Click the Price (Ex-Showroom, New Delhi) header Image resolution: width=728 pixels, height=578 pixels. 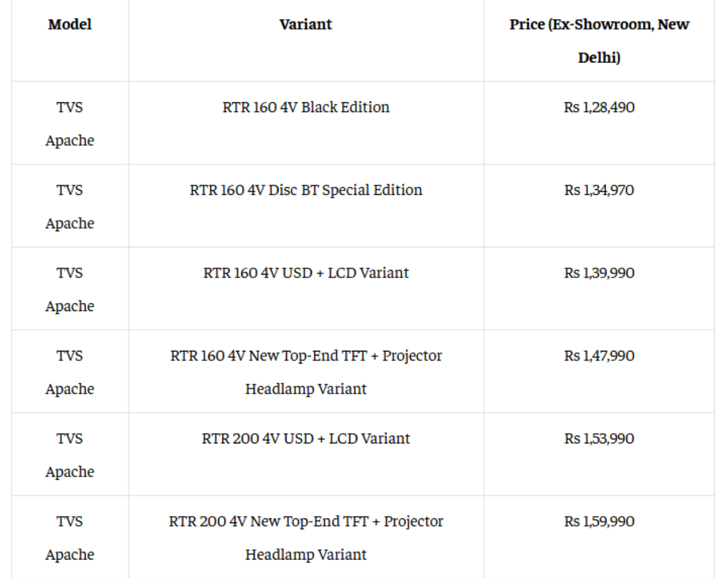(599, 40)
